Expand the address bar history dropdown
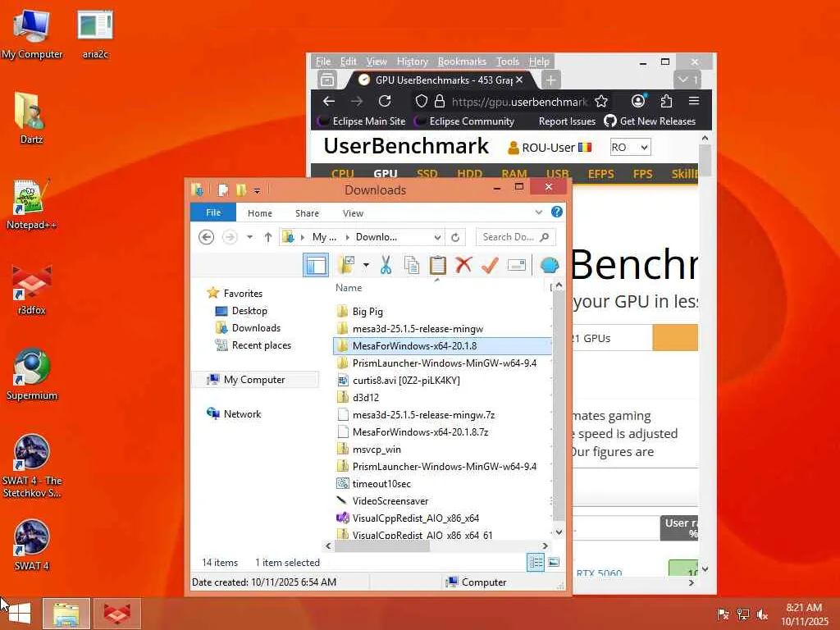This screenshot has height=630, width=840. point(437,237)
